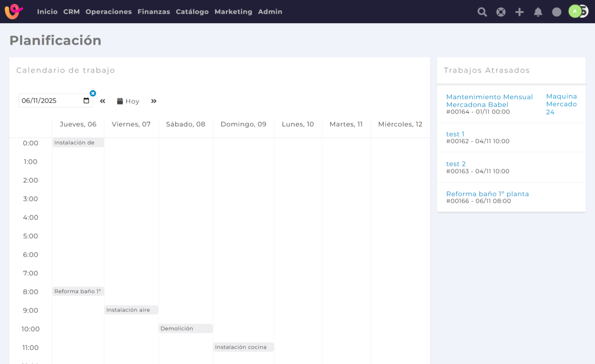Click the Hoy button
595x364 pixels.
pyautogui.click(x=128, y=101)
